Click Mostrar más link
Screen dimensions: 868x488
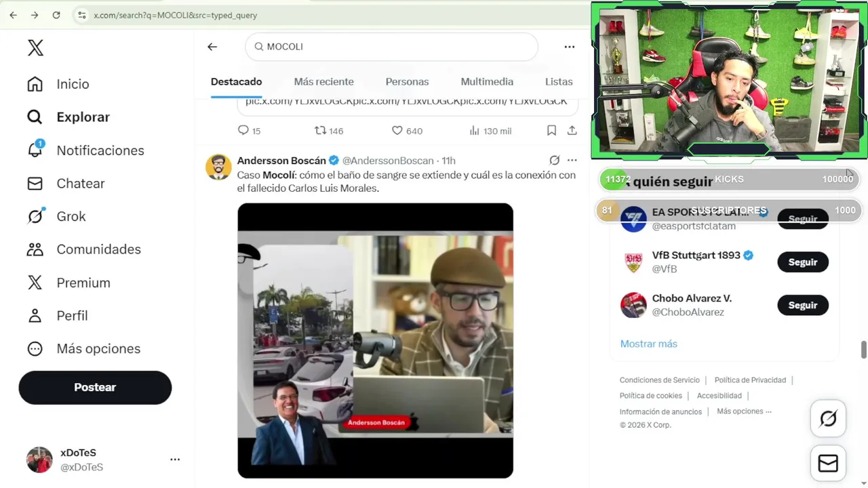(x=648, y=344)
